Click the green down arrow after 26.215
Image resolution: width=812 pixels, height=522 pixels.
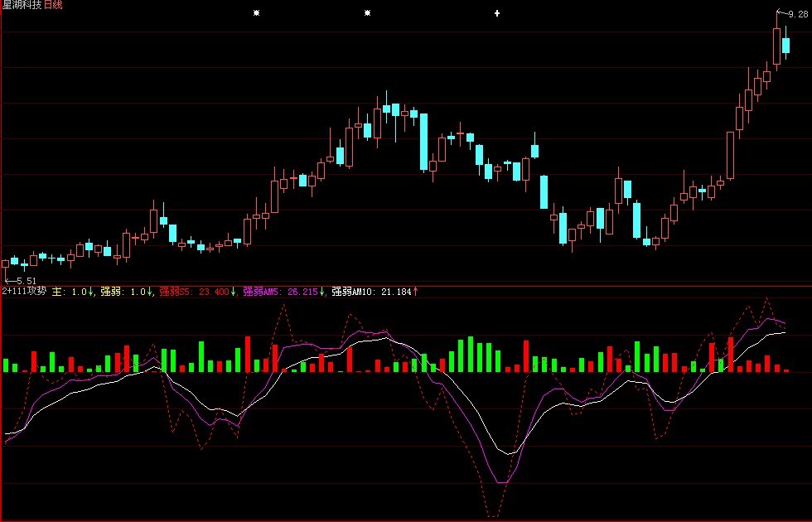(322, 292)
